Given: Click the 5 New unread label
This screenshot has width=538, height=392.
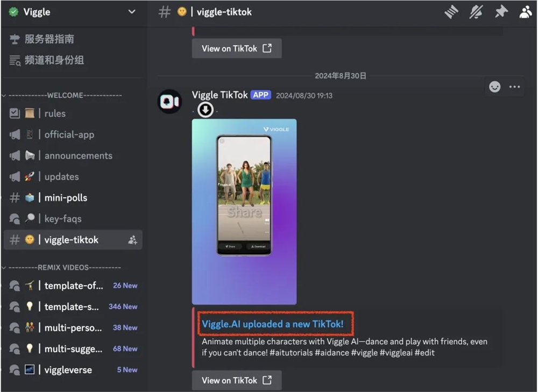Looking at the screenshot, I should click(x=127, y=370).
